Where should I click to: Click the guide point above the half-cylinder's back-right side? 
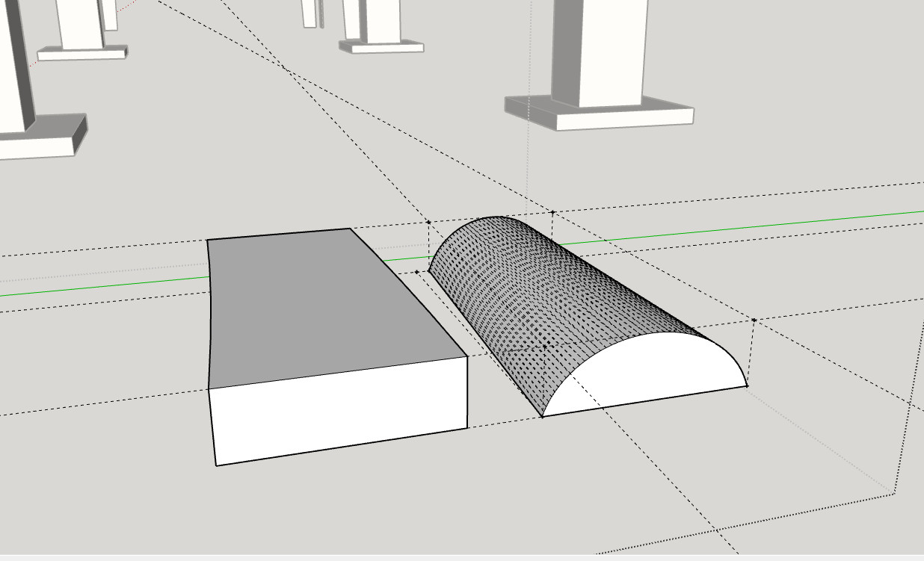coord(552,213)
